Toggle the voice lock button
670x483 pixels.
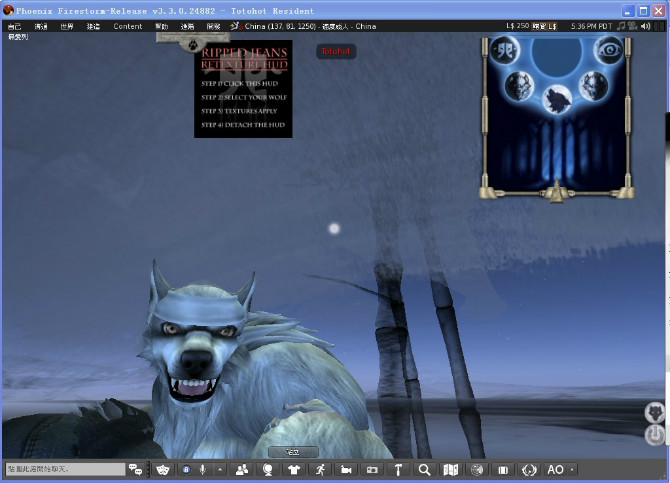tap(186, 470)
